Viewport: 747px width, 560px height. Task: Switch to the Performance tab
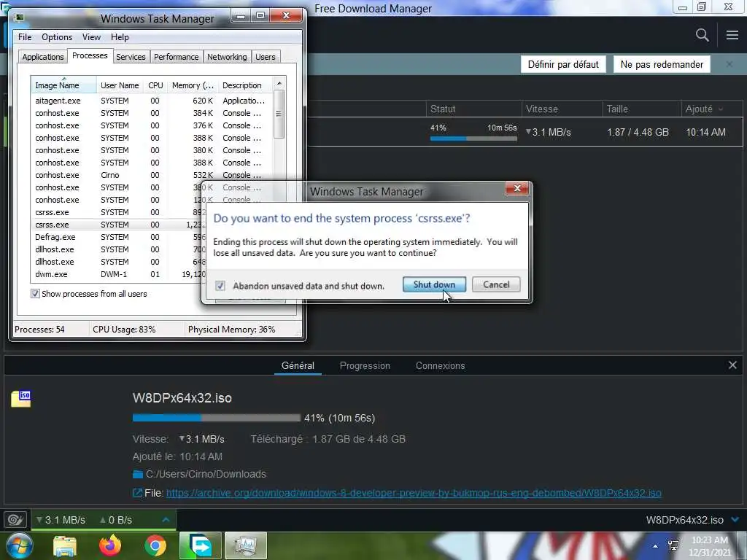176,57
